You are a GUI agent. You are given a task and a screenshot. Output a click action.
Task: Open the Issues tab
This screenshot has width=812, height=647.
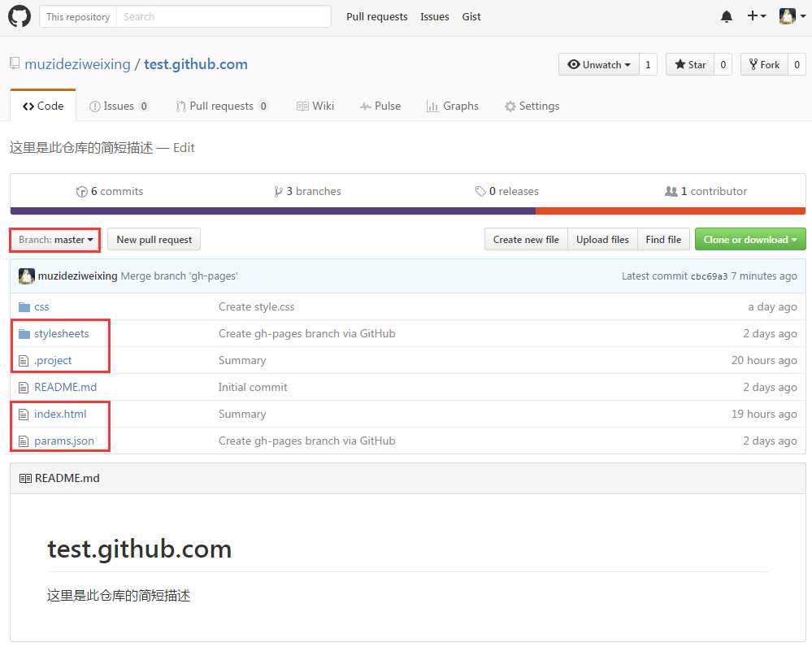coord(119,106)
